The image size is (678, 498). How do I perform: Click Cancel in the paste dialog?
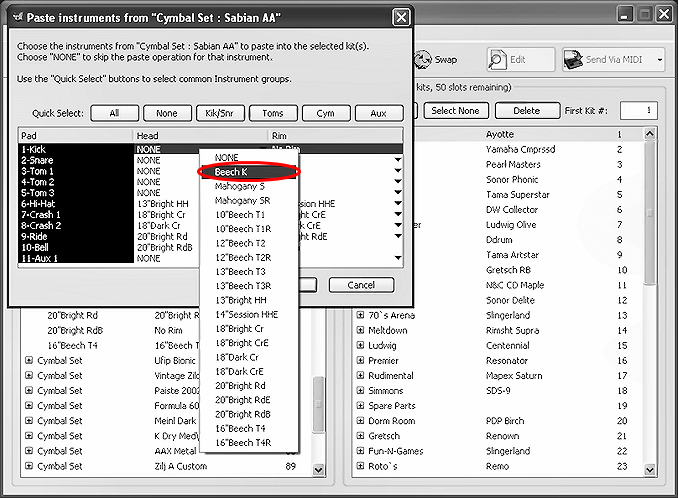[361, 285]
